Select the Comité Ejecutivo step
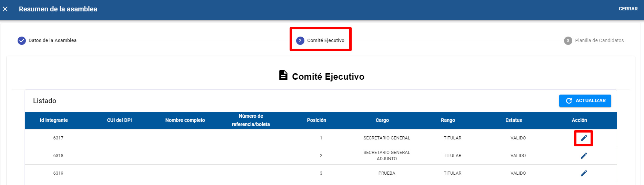 [325, 40]
